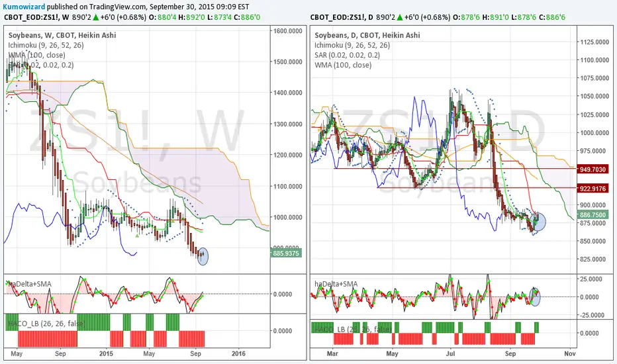Select the blue ellipse on daily price candles
Screen dimensions: 617x364
538,222
